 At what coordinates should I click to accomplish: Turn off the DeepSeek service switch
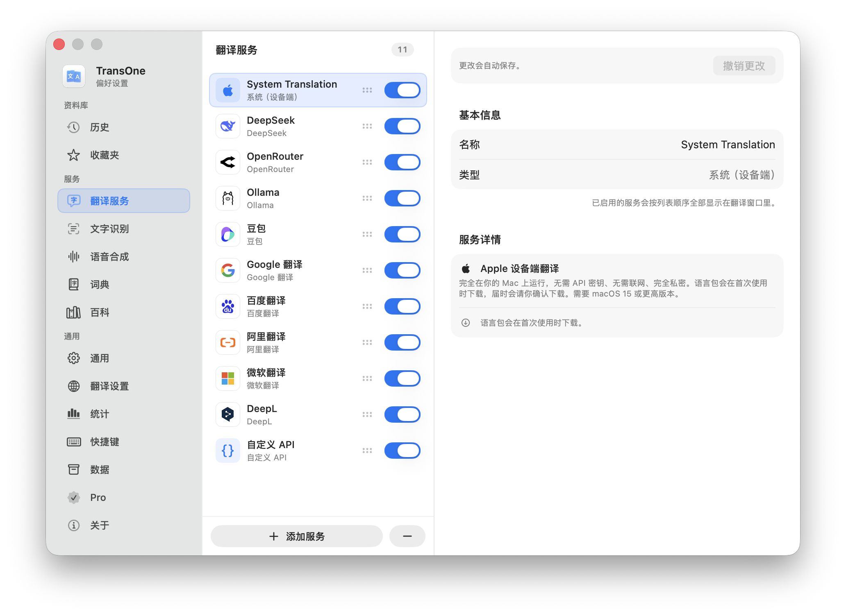[403, 126]
